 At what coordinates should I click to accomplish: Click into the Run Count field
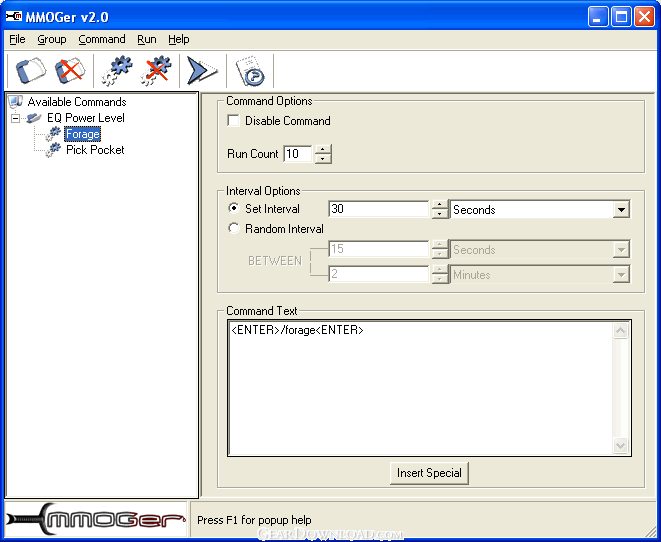point(298,154)
